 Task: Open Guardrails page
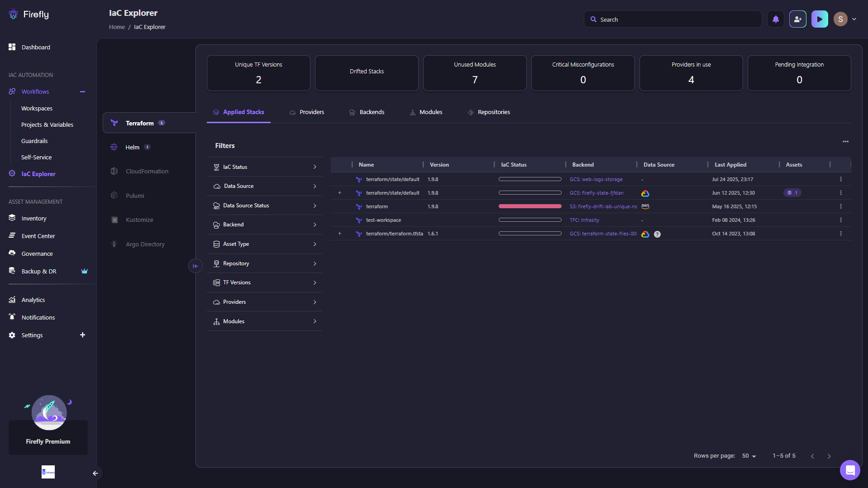pos(34,141)
